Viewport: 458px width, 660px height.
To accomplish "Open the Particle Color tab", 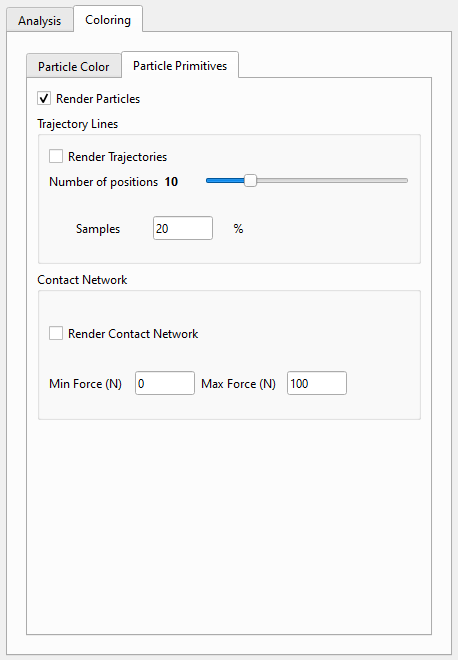I will click(74, 67).
